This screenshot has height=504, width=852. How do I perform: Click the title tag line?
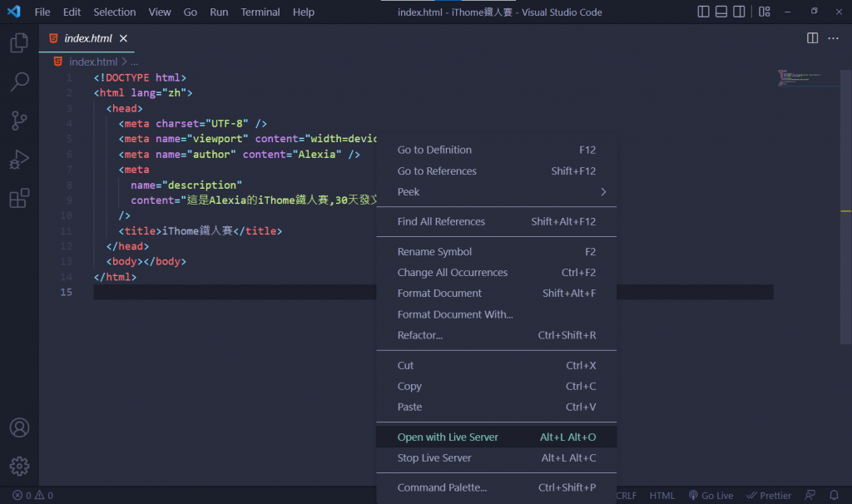click(201, 231)
